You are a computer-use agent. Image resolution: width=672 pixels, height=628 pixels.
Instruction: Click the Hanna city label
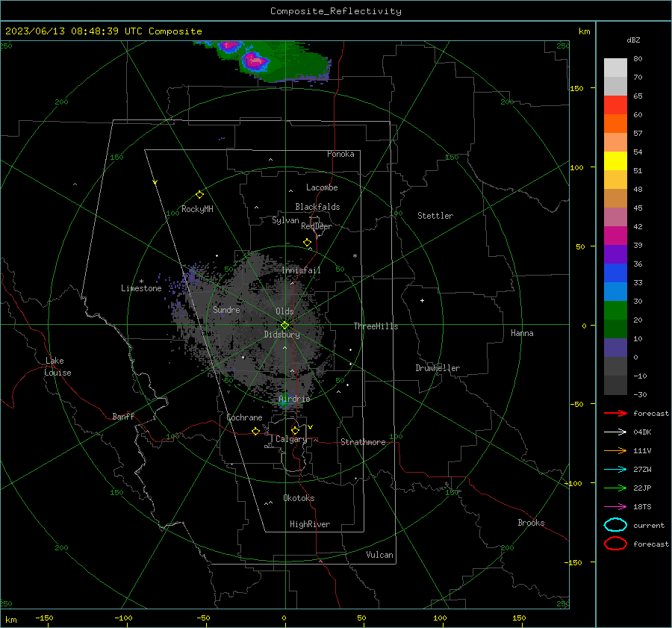(522, 333)
